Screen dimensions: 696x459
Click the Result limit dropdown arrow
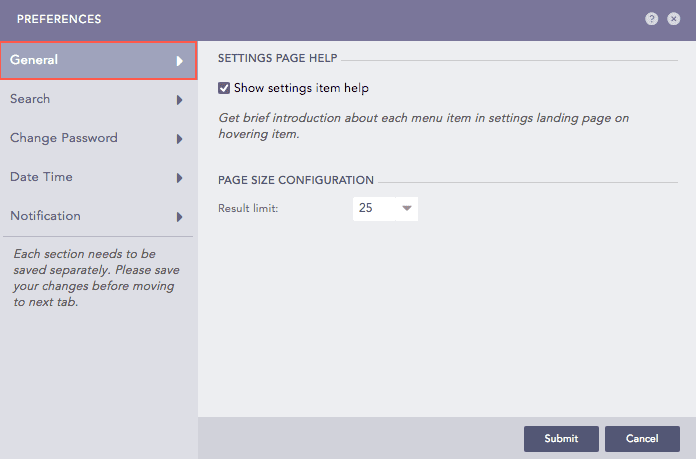[406, 208]
